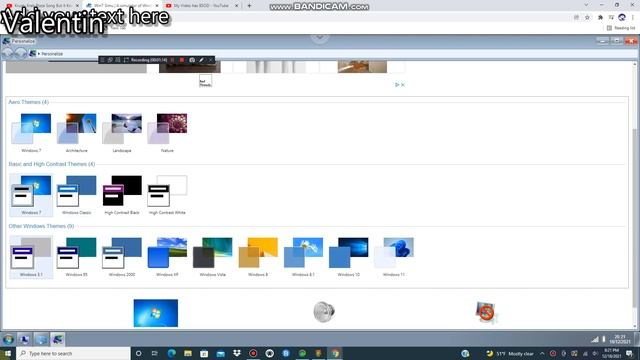Choose the Windows 7 Basic theme
This screenshot has width=640, height=360.
[x=31, y=195]
